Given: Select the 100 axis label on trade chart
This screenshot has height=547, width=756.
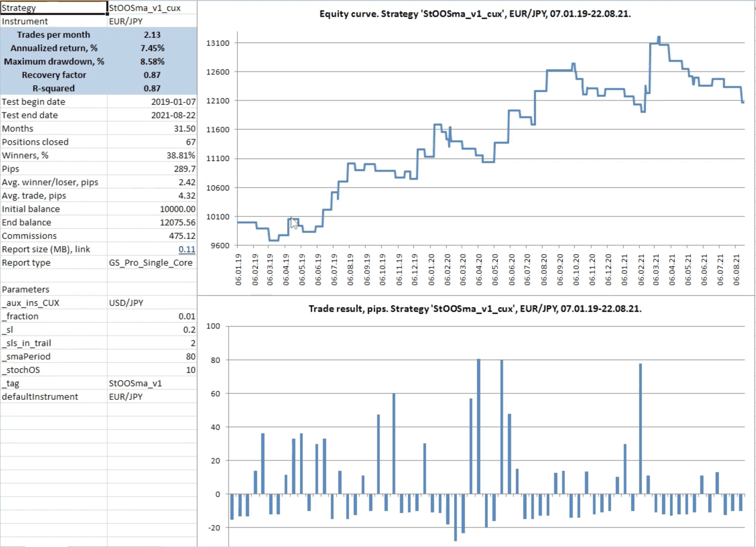Looking at the screenshot, I should 213,326.
